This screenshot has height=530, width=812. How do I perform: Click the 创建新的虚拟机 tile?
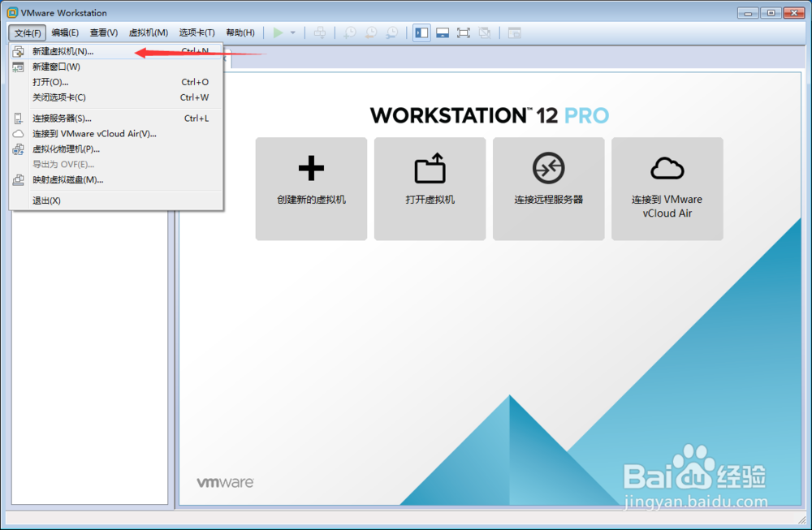click(x=311, y=188)
